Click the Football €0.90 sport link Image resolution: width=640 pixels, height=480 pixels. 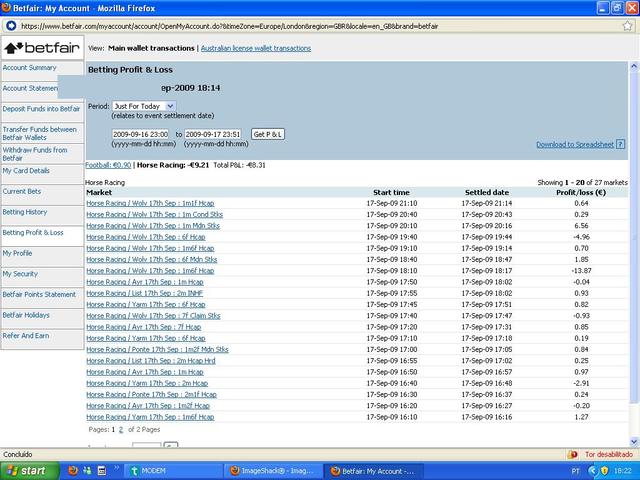(108, 165)
